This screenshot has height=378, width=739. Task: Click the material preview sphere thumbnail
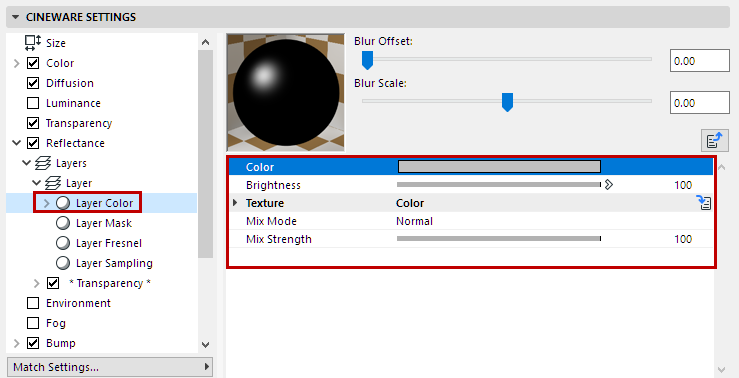286,92
